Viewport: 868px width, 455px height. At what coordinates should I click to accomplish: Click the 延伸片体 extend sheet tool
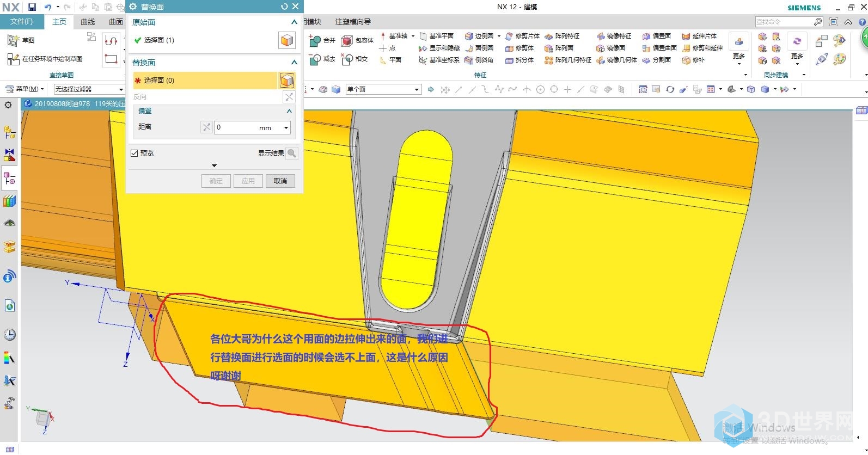tap(700, 36)
